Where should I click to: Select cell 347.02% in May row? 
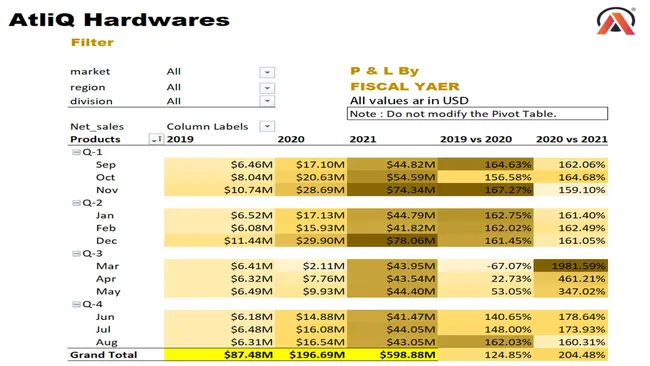click(571, 291)
